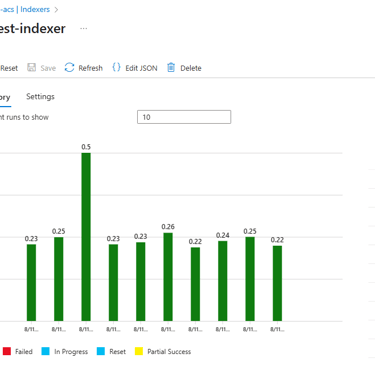Click the bar labeled 0.26
Image resolution: width=375 pixels, height=366 pixels.
(168, 277)
